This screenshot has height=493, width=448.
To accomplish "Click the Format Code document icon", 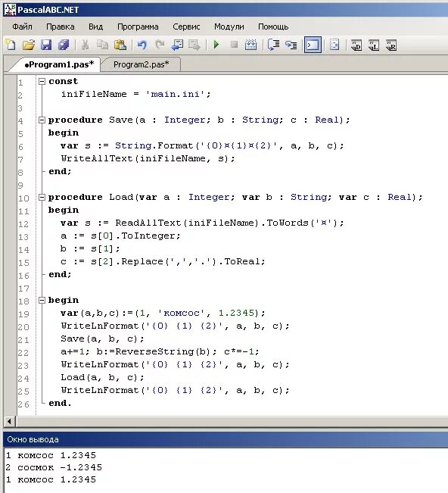I will point(334,45).
